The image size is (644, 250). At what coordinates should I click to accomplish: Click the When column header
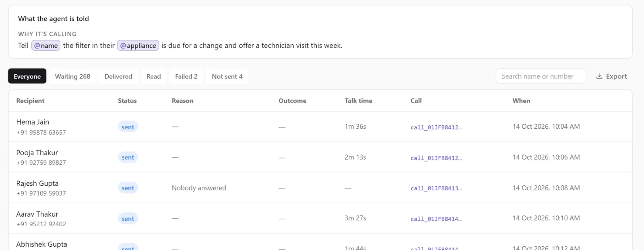pyautogui.click(x=521, y=100)
